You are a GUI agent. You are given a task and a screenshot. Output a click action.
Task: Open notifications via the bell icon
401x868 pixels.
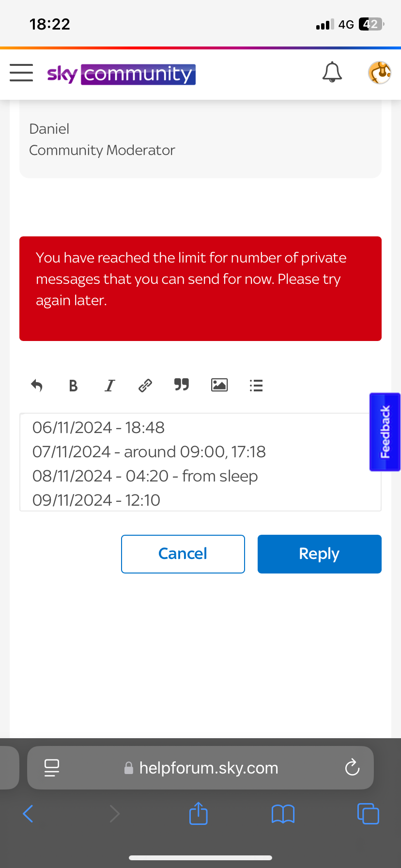(332, 73)
